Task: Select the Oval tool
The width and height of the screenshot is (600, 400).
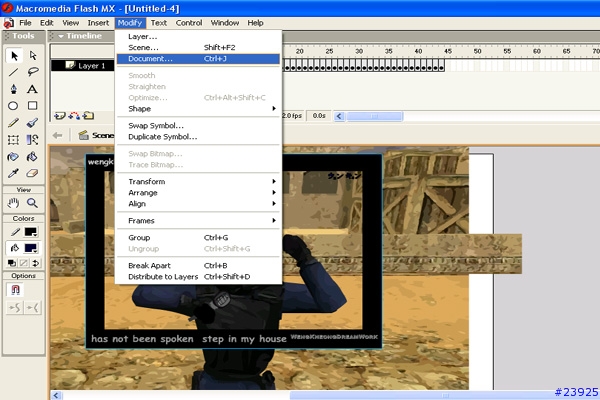Action: [13, 106]
